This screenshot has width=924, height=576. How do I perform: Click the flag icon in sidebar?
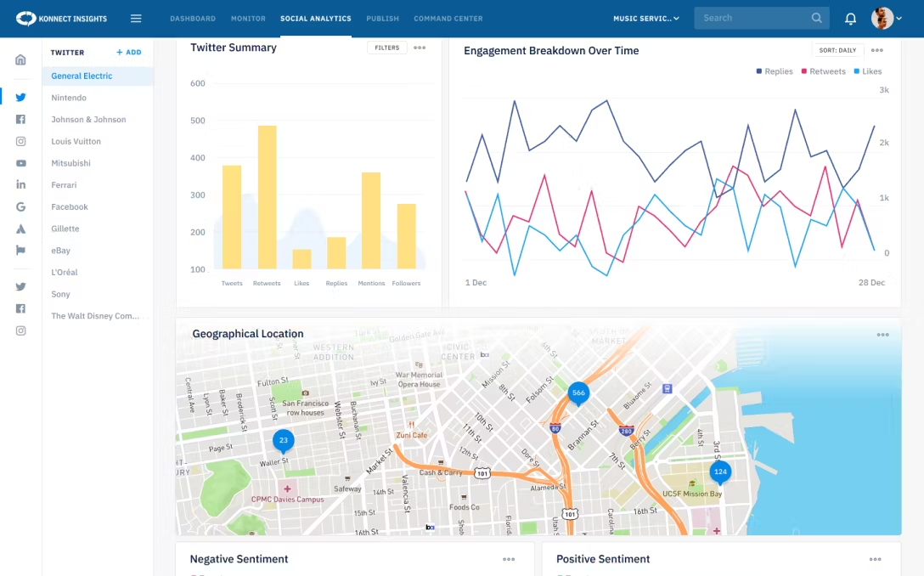(x=20, y=251)
